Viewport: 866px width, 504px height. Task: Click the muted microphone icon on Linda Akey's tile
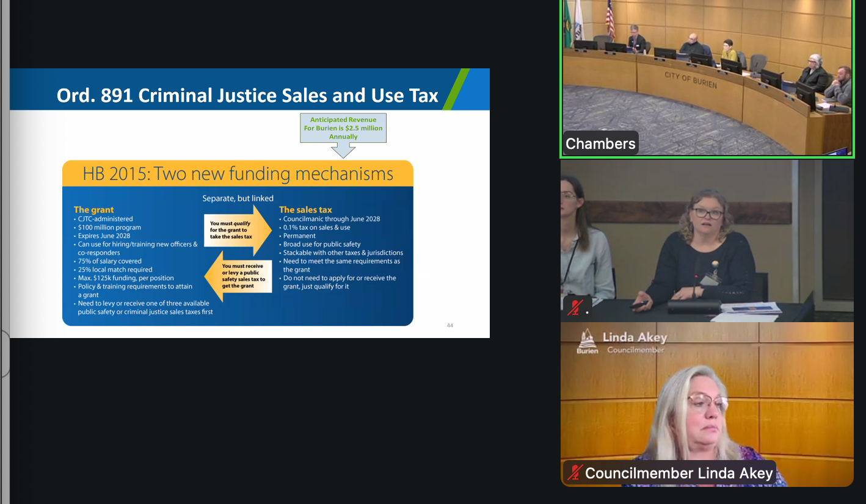(x=574, y=473)
